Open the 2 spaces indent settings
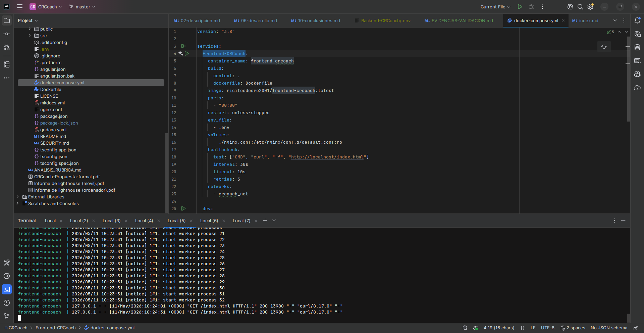Screen dimensions: 644x333 (573, 328)
